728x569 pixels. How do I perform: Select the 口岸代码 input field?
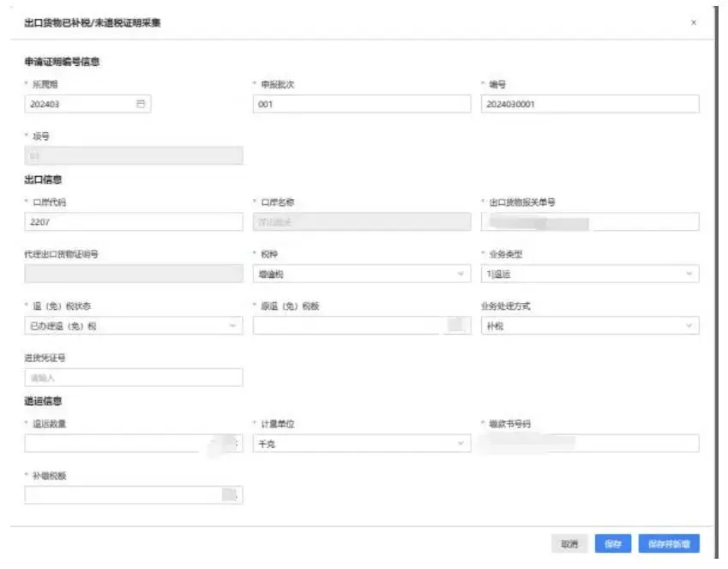(x=134, y=222)
